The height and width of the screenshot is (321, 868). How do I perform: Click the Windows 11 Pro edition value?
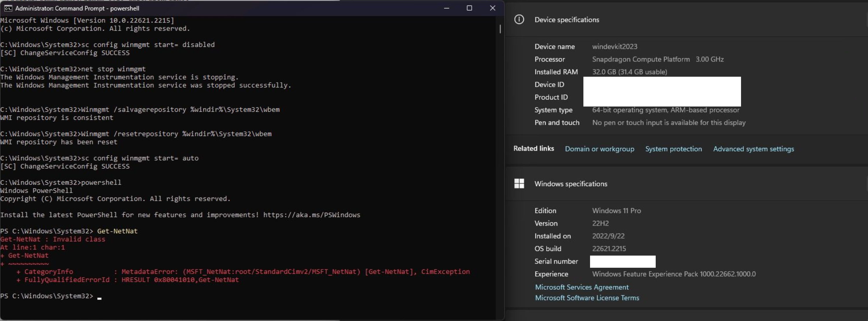coord(616,211)
